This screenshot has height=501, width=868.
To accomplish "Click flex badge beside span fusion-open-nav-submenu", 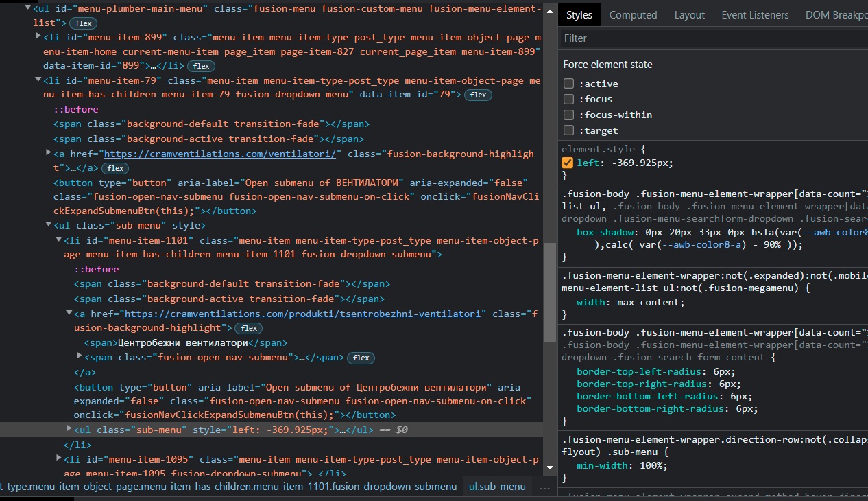I will click(361, 358).
